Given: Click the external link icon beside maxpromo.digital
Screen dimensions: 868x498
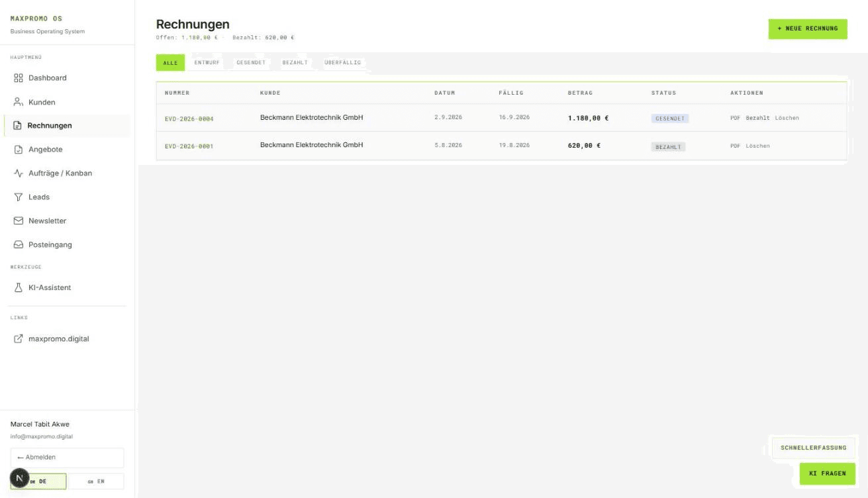Looking at the screenshot, I should (x=19, y=339).
